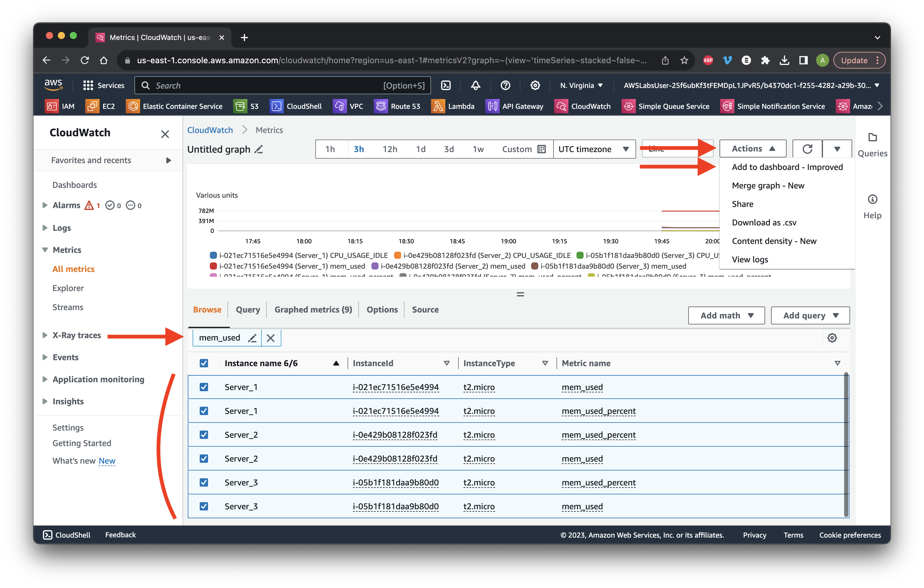Image resolution: width=924 pixels, height=588 pixels.
Task: Open the metrics table settings gear
Action: [x=832, y=338]
